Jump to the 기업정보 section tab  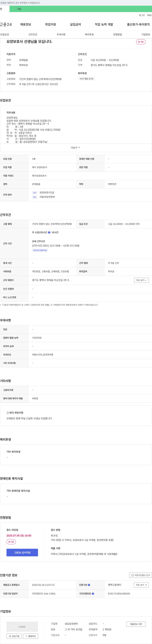pos(146,34)
